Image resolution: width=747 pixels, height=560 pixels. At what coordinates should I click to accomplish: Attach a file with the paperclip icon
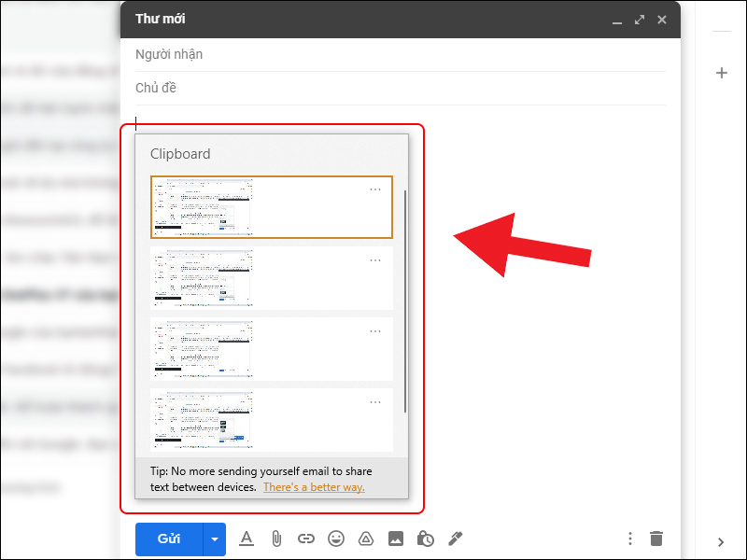[276, 539]
